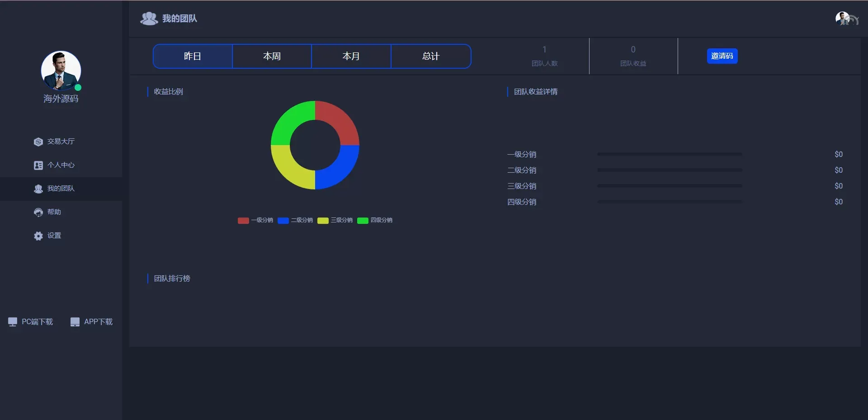Toggle 三级分销 yellow legend item
The height and width of the screenshot is (420, 868).
click(x=335, y=221)
